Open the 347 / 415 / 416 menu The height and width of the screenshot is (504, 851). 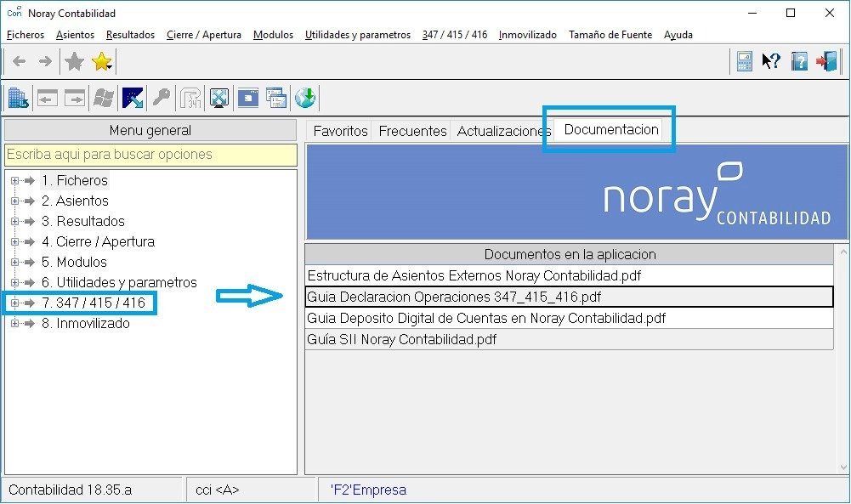click(455, 35)
